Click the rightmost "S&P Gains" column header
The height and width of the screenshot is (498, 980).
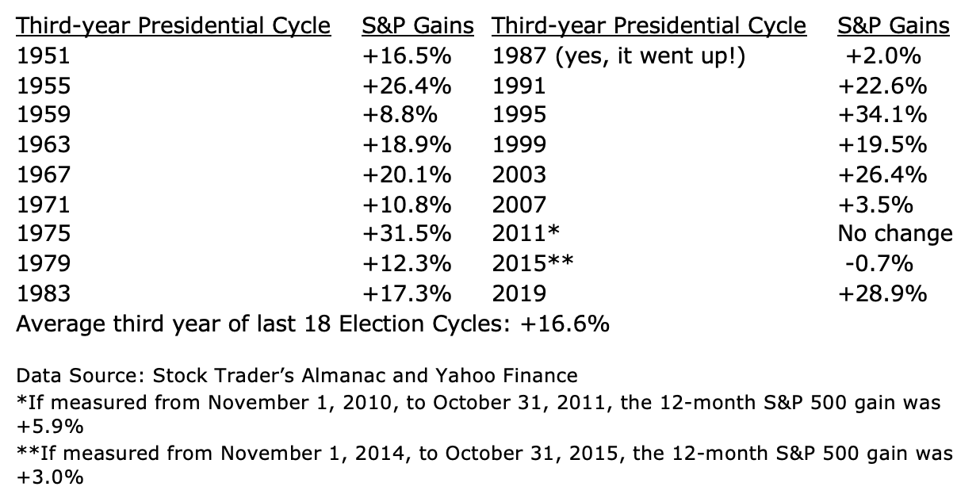coord(893,26)
